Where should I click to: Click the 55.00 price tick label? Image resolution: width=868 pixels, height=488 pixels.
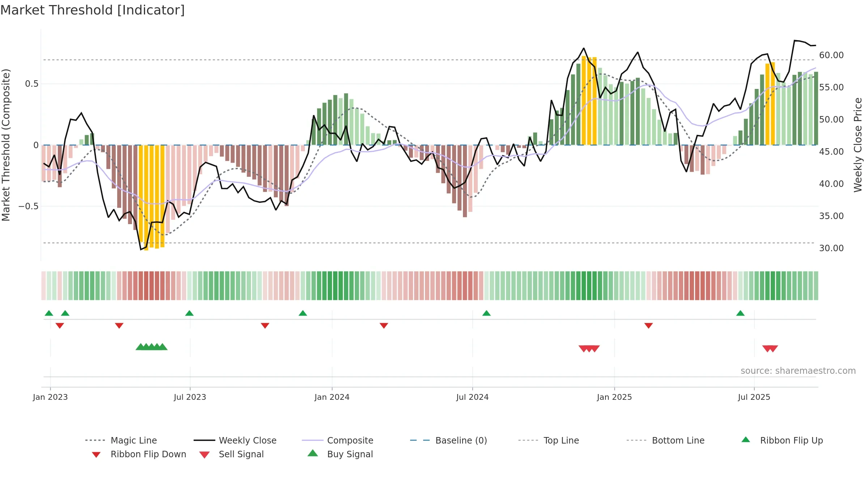point(831,87)
